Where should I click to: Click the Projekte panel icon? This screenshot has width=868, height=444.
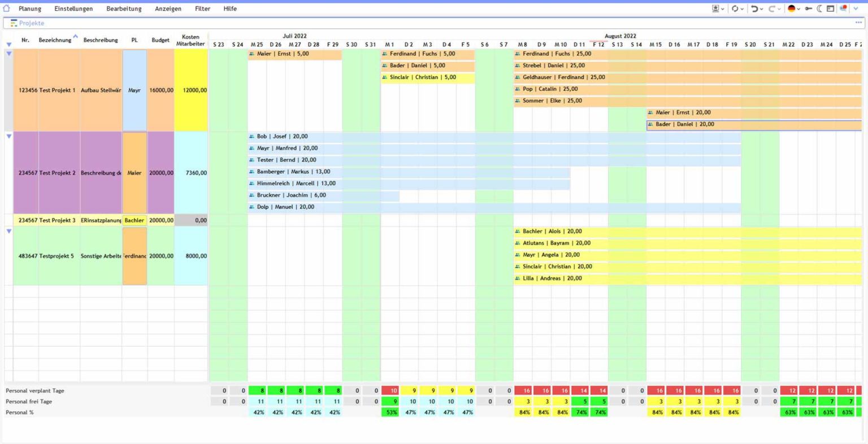coord(12,23)
